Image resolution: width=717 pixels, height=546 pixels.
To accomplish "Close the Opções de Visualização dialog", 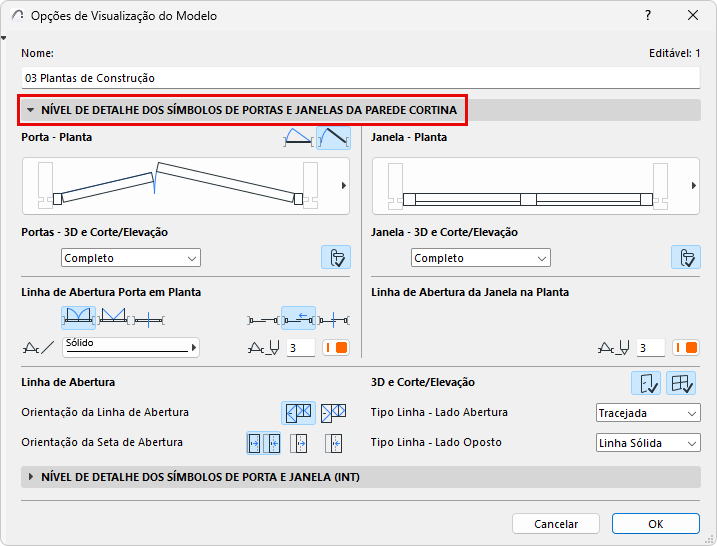I will coord(693,16).
